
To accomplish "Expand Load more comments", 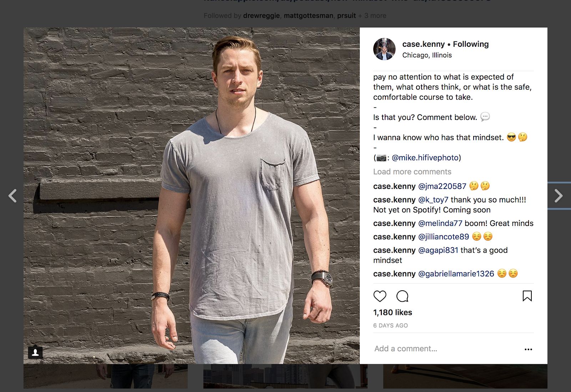I will (412, 172).
